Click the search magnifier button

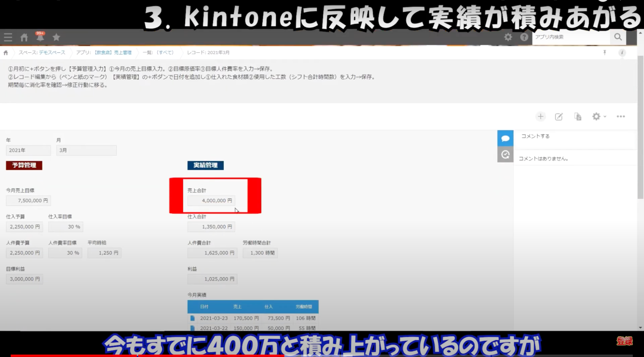[618, 37]
